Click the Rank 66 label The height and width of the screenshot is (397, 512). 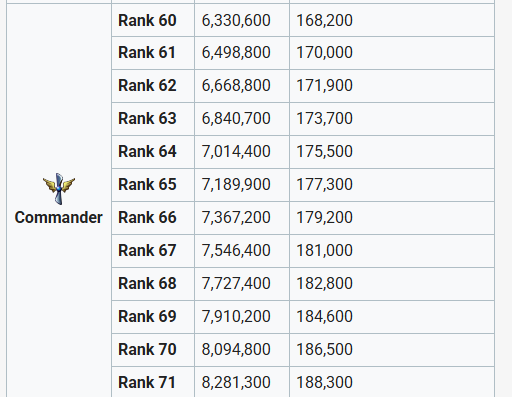[147, 217]
